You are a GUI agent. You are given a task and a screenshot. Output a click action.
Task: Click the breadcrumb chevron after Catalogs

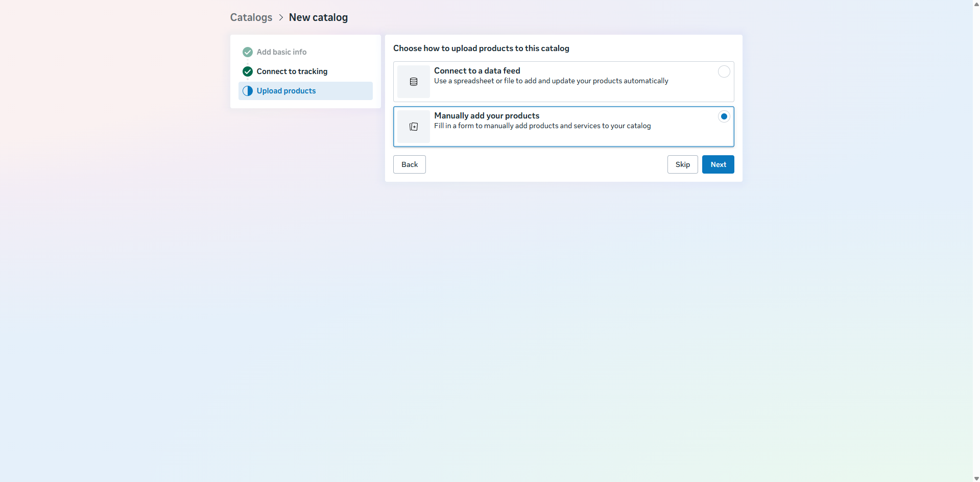281,17
